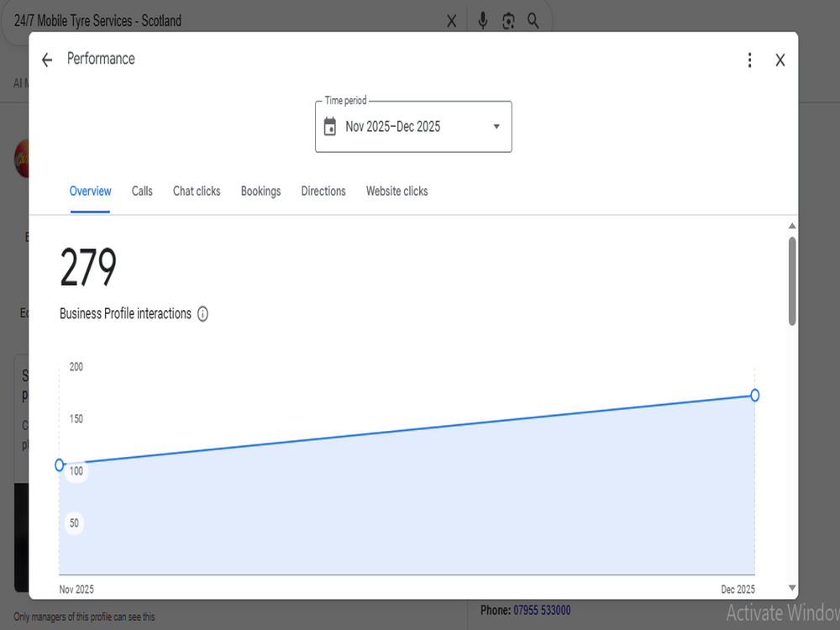Click the scrollbar down arrow

(x=792, y=588)
